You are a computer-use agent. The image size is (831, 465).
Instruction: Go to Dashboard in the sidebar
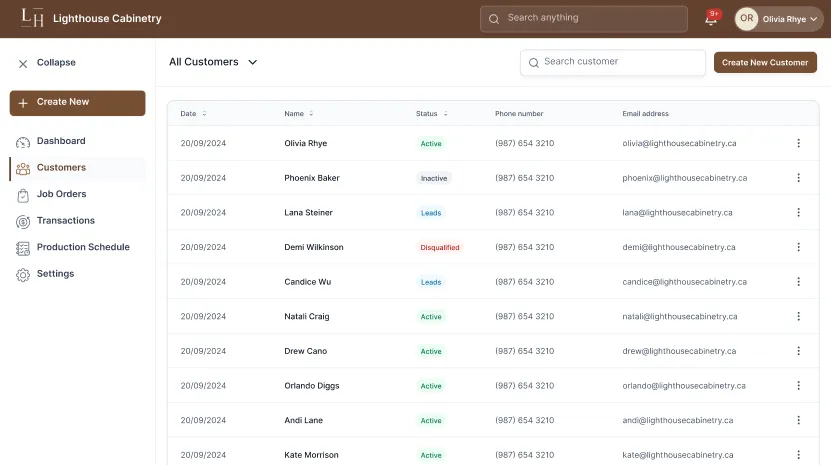[60, 141]
